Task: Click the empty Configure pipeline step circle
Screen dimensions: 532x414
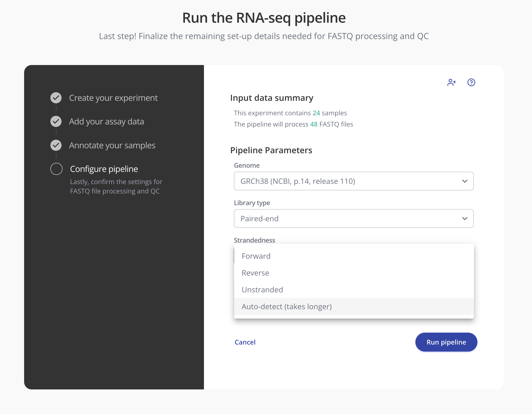Action: [x=56, y=169]
